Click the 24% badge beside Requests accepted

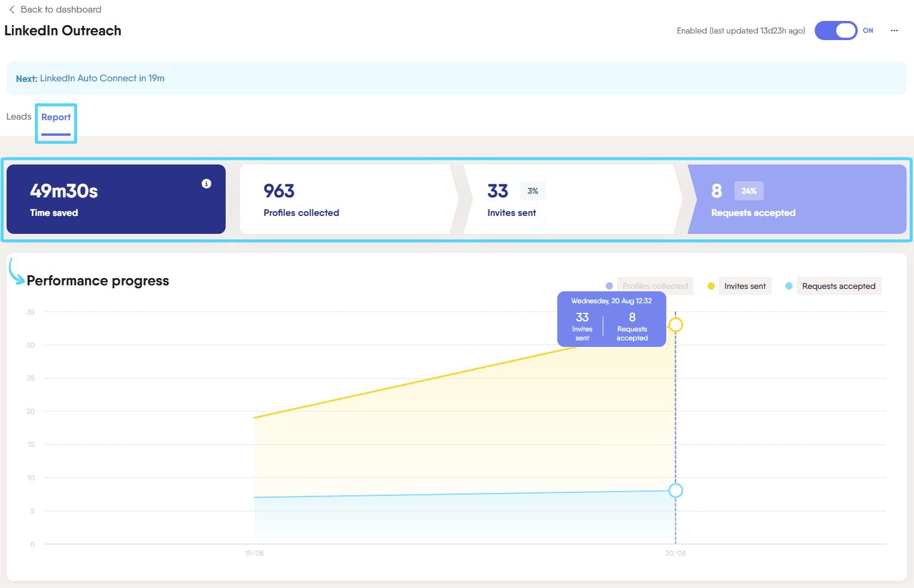pos(749,191)
